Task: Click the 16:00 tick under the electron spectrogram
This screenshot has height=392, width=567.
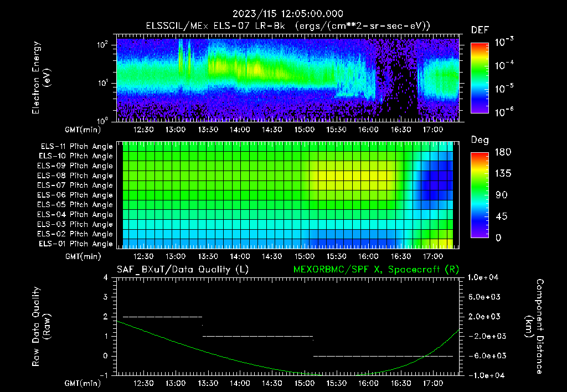Action: 368,130
